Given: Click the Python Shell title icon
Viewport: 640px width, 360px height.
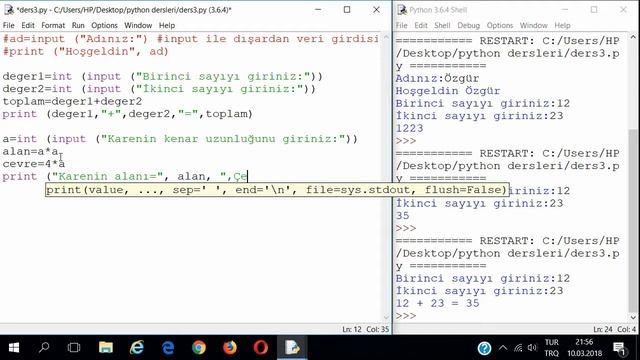Looking at the screenshot, I should 402,9.
